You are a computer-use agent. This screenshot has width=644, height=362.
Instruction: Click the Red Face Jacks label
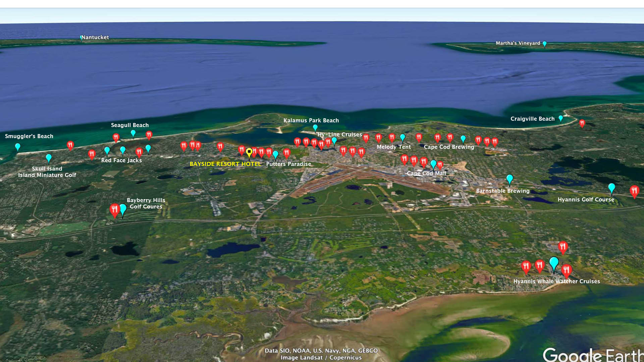click(121, 160)
